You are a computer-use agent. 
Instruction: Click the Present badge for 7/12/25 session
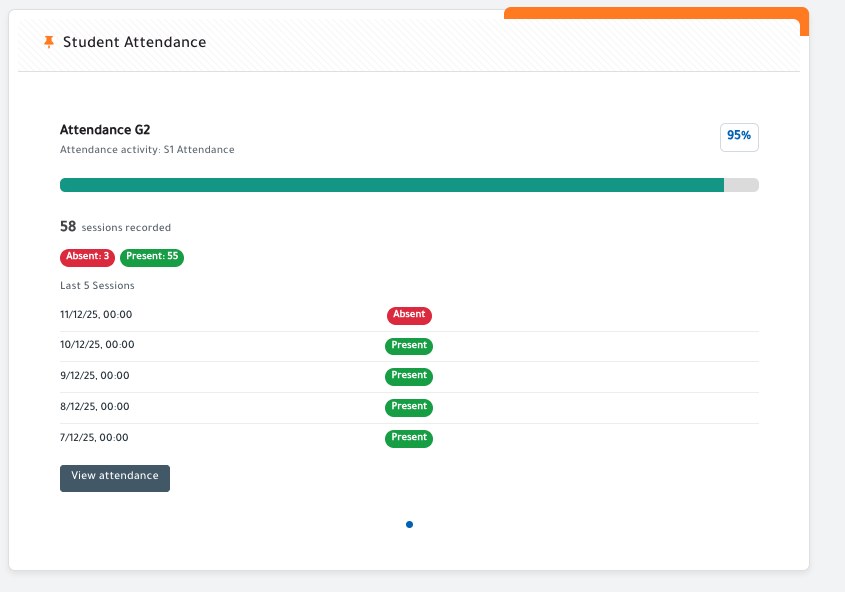(409, 438)
